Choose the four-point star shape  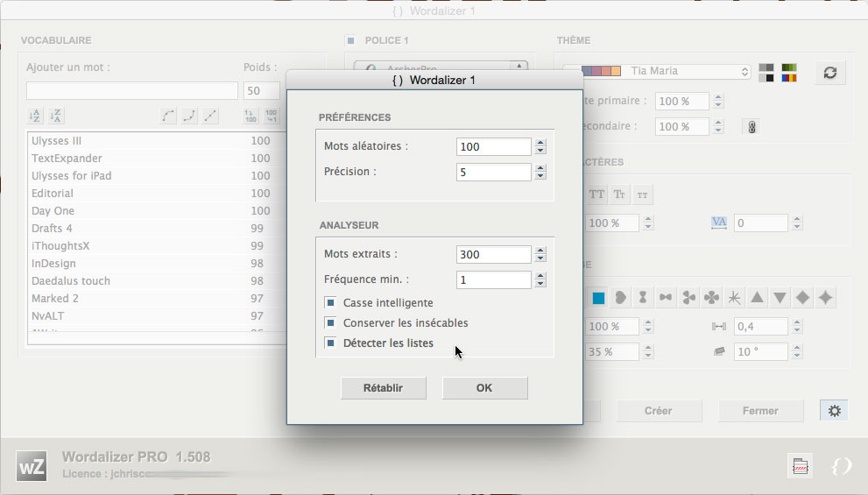tap(825, 298)
